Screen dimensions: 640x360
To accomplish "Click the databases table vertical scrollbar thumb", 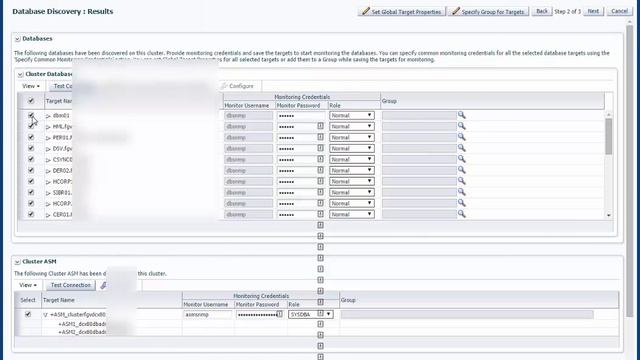I will [609, 136].
